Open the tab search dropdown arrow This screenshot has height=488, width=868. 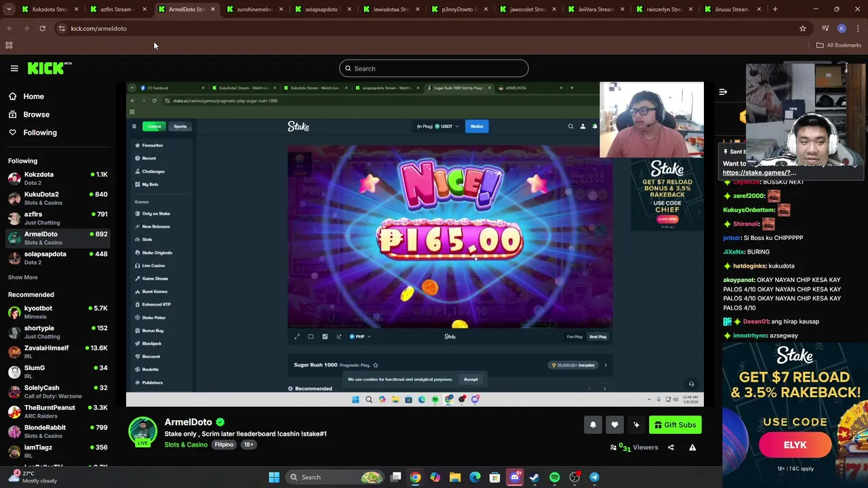click(9, 9)
